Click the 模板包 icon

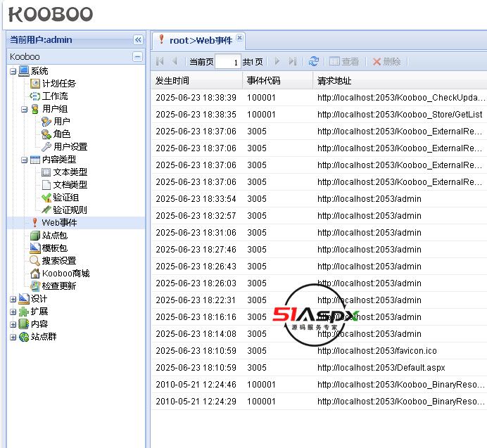[x=35, y=248]
